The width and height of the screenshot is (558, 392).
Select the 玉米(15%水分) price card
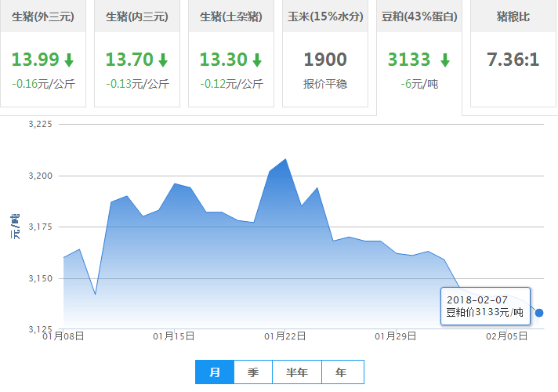(x=325, y=53)
